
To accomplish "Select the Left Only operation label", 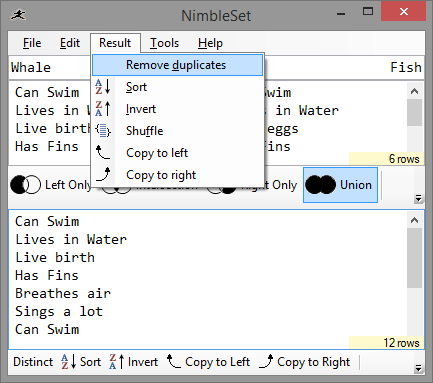I will (68, 185).
